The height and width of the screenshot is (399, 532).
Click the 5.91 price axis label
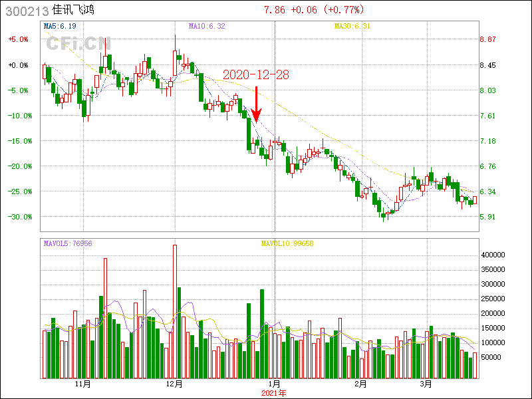pyautogui.click(x=487, y=217)
